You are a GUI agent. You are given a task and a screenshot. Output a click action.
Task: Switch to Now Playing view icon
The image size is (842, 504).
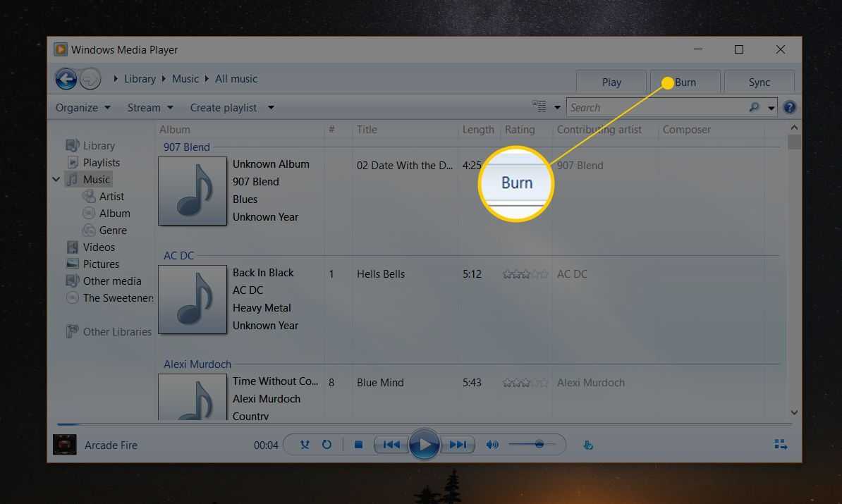pyautogui.click(x=781, y=444)
